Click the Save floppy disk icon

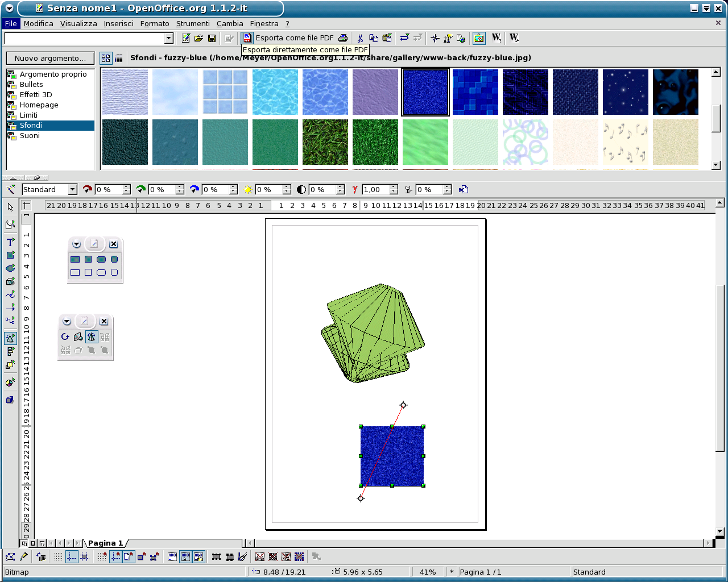click(212, 38)
